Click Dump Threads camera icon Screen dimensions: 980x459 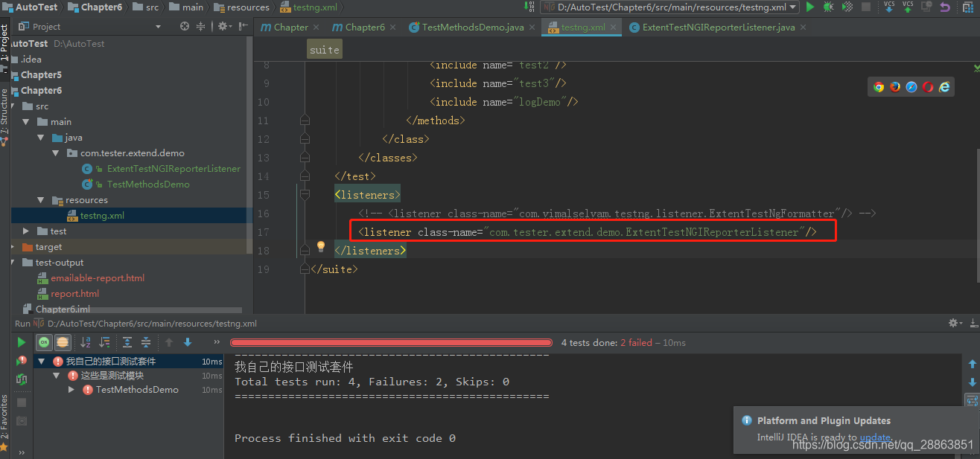coord(22,421)
